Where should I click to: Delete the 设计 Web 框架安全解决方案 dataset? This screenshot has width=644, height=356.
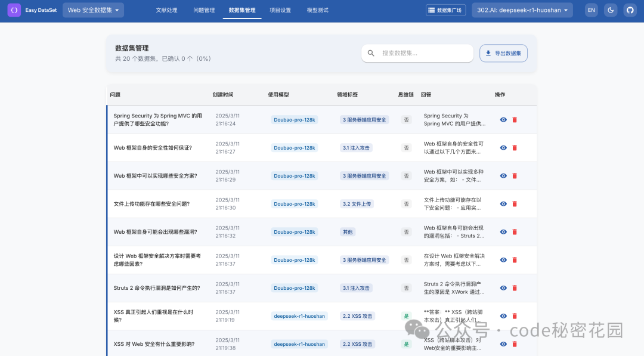tap(515, 260)
